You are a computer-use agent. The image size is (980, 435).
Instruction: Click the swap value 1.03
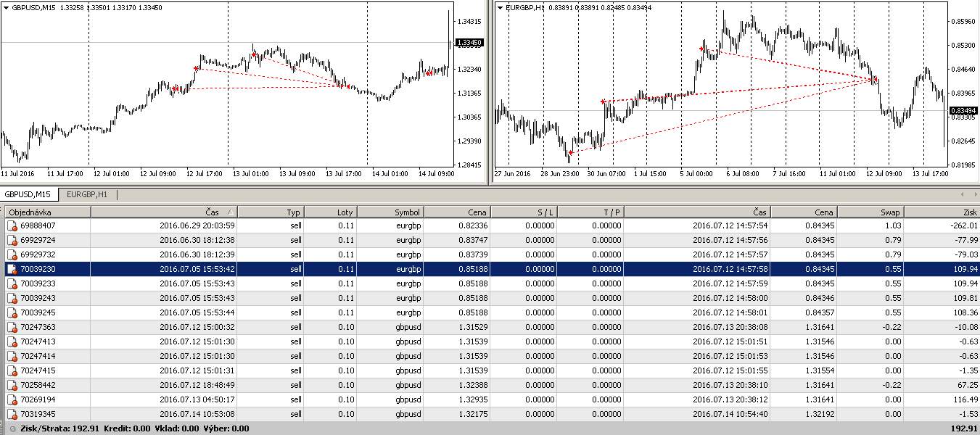point(892,225)
